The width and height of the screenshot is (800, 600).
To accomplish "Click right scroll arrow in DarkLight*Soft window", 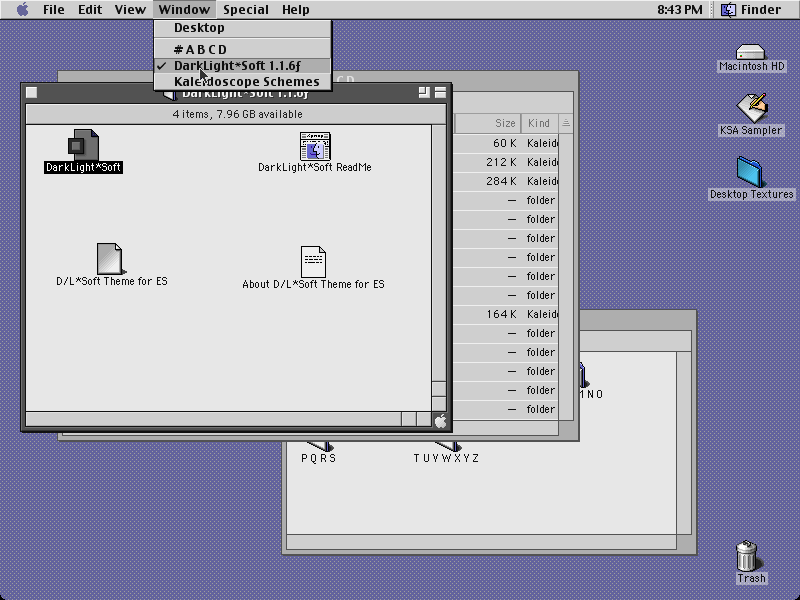I will click(x=423, y=419).
